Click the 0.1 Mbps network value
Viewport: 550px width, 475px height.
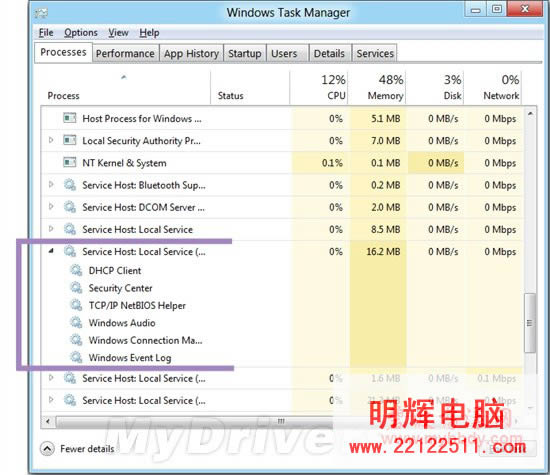click(496, 378)
